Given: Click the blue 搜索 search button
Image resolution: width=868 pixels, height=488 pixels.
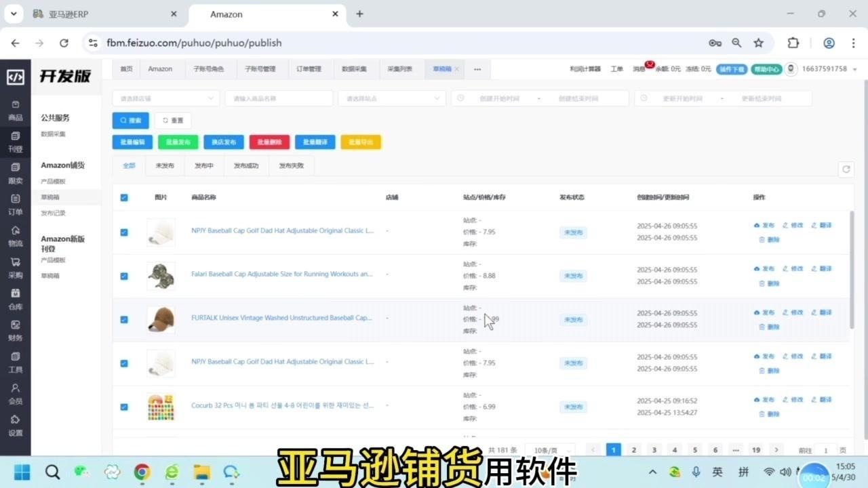Looking at the screenshot, I should pyautogui.click(x=131, y=121).
